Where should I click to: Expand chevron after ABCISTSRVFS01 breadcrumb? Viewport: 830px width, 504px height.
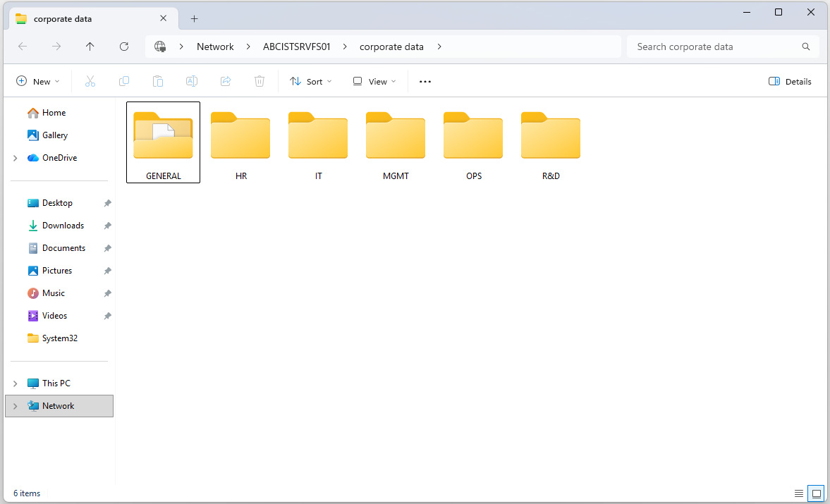[345, 47]
